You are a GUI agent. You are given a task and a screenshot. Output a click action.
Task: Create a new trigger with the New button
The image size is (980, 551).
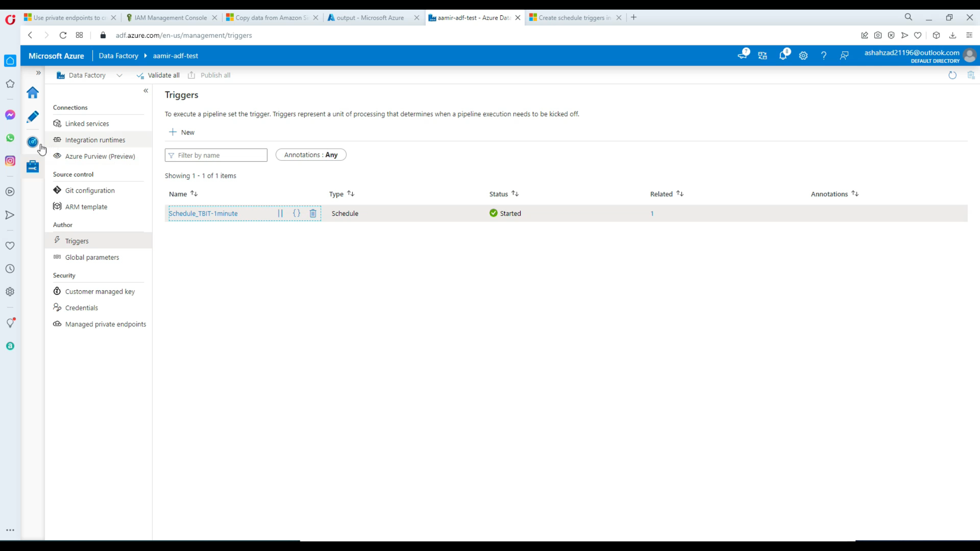coord(181,132)
